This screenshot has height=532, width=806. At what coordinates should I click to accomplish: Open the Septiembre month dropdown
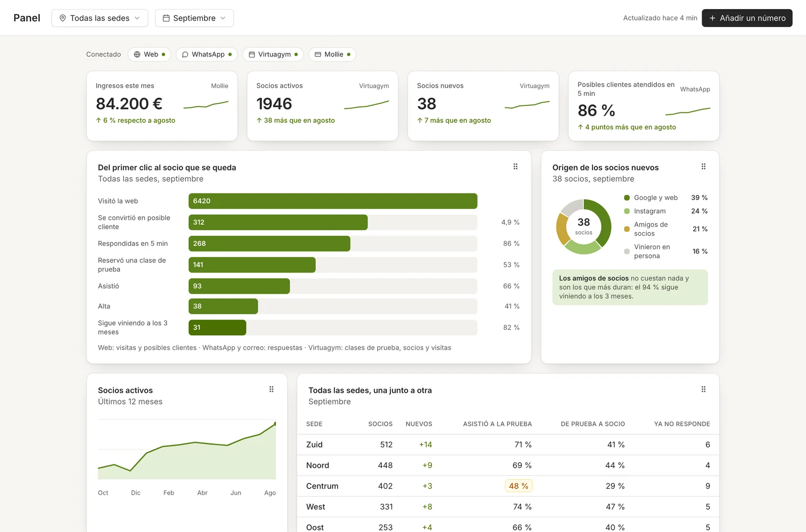[x=194, y=18]
